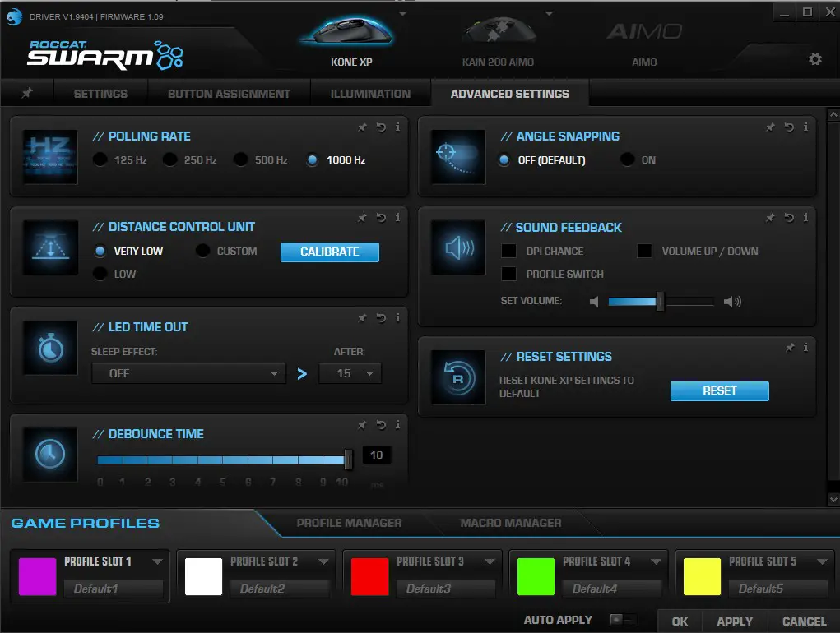This screenshot has height=633, width=840.
Task: Expand Profile Slot 2 dropdown arrow
Action: (323, 561)
